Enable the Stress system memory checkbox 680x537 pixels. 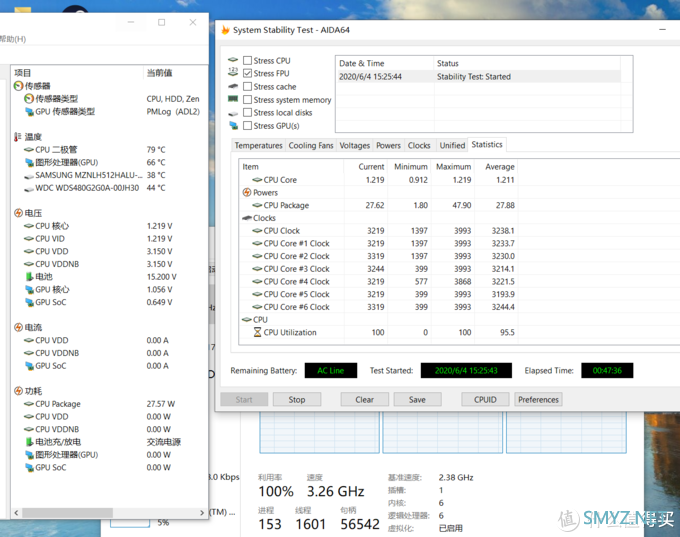pyautogui.click(x=248, y=99)
